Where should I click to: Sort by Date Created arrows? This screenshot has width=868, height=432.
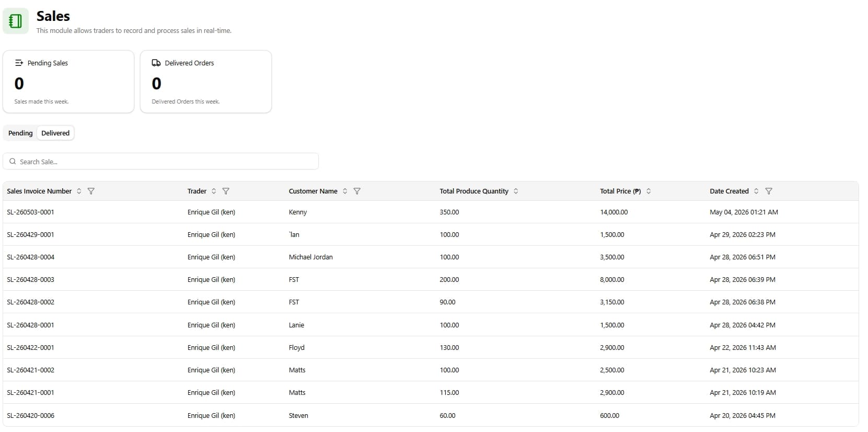pyautogui.click(x=756, y=191)
